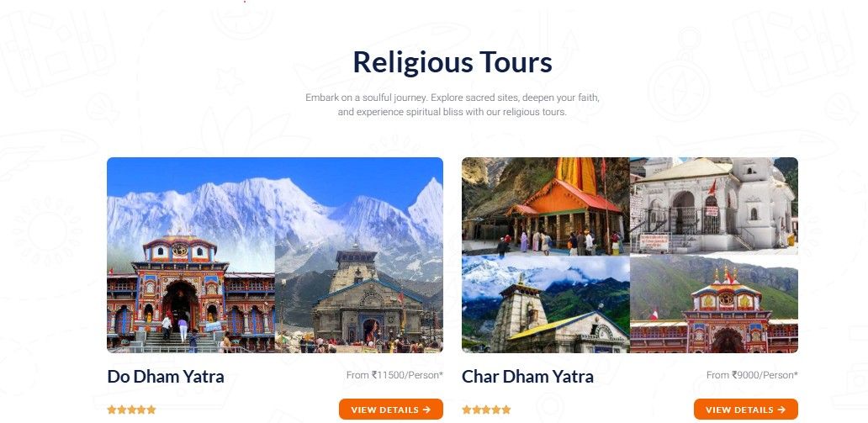The height and width of the screenshot is (423, 868).
Task: Open the Do Dham Yatra title link
Action: coord(166,377)
